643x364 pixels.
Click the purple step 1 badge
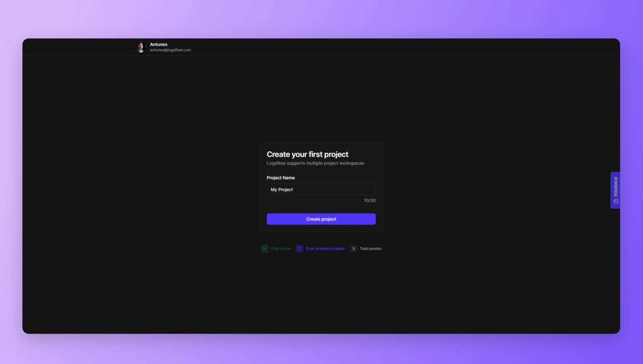299,248
